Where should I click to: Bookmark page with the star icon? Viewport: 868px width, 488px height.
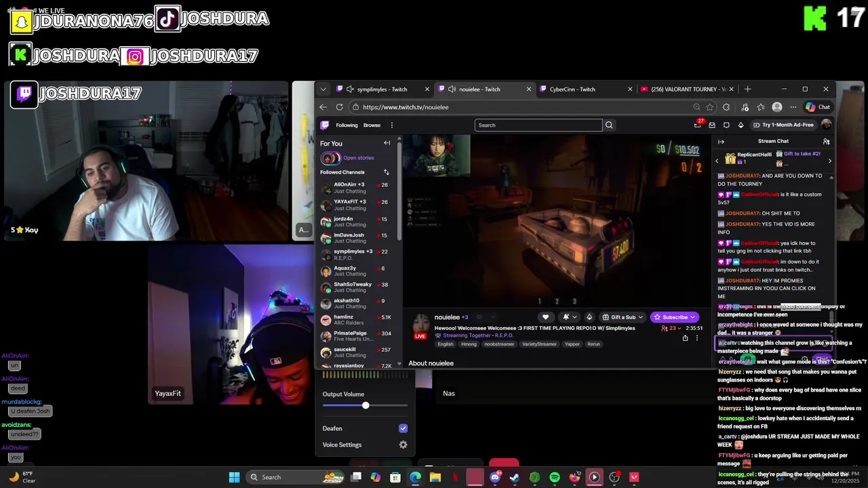(x=710, y=107)
